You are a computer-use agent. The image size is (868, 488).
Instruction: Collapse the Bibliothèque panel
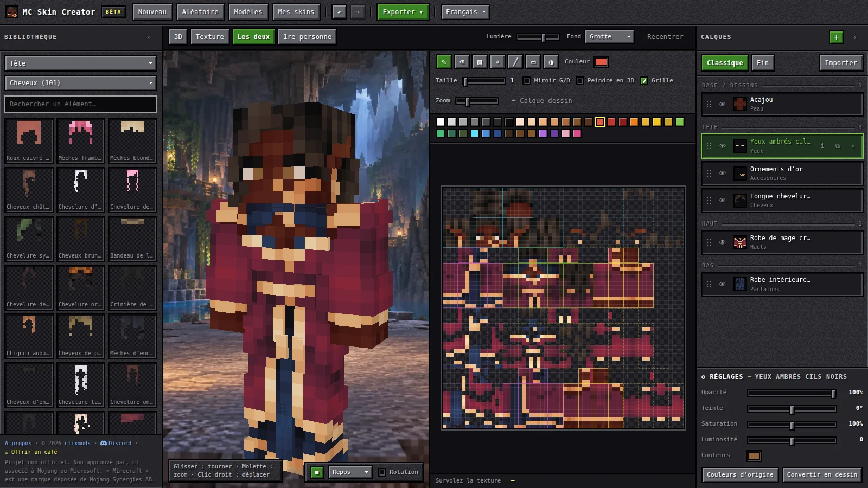[x=149, y=37]
